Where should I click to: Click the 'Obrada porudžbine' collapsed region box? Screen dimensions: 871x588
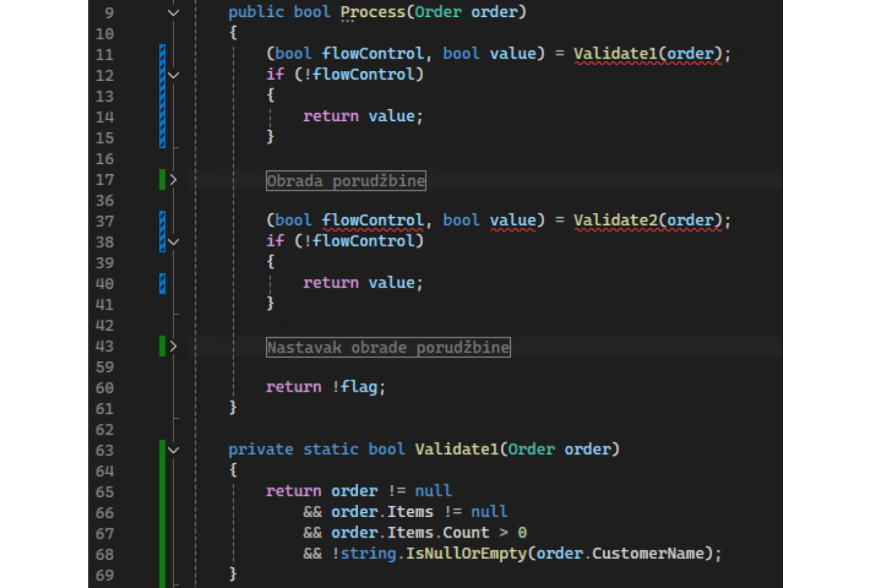point(346,181)
